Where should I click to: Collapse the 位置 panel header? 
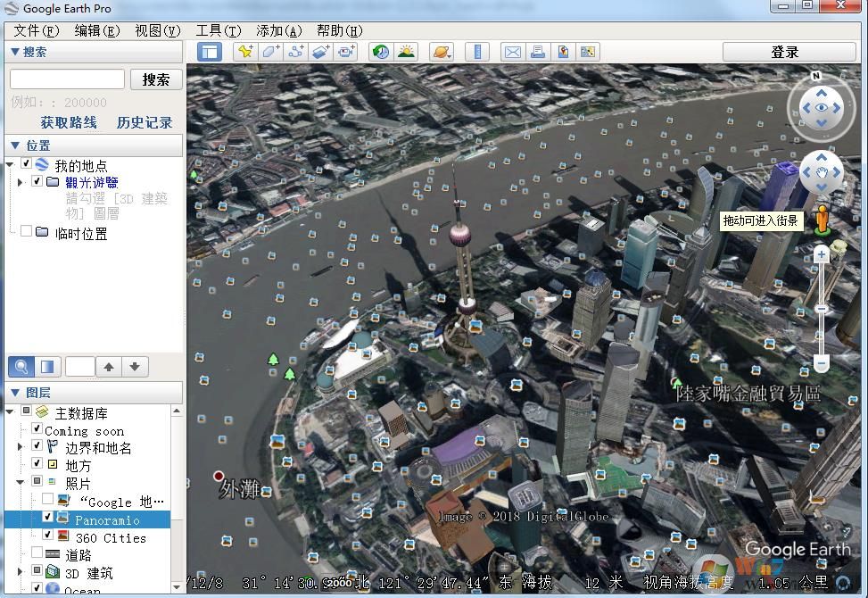tap(14, 145)
